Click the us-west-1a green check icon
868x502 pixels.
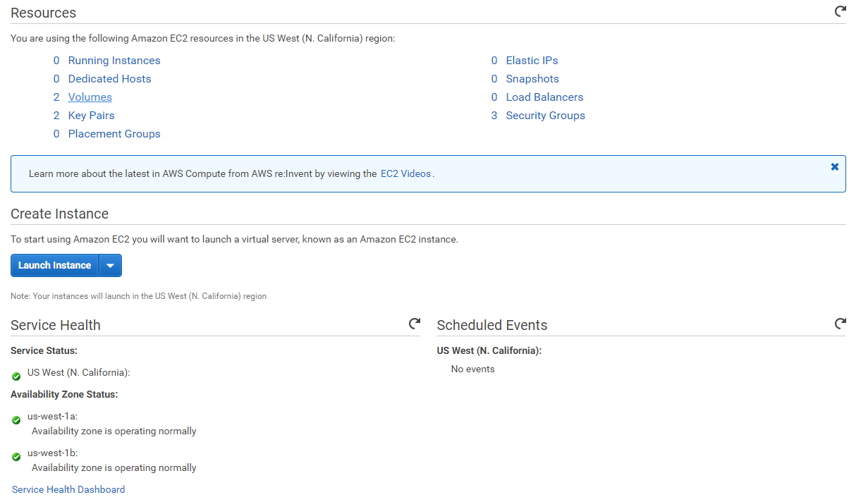coord(16,420)
